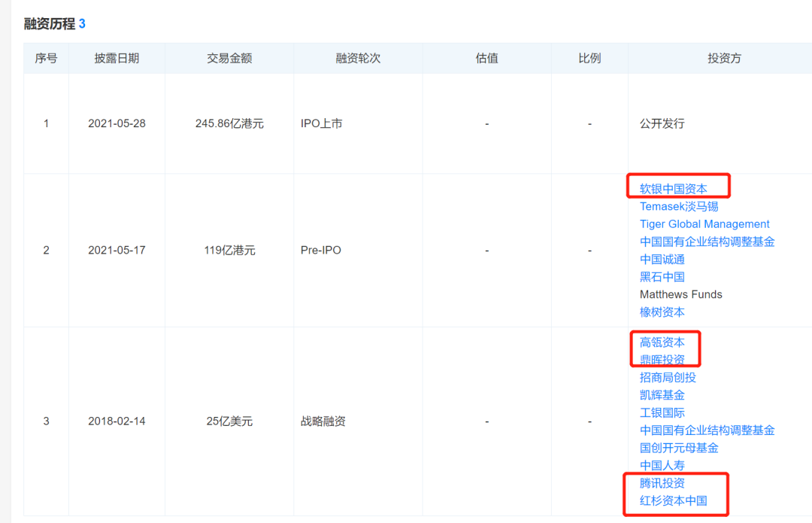Click the 交易金额 column header
This screenshot has height=523, width=812.
(229, 58)
